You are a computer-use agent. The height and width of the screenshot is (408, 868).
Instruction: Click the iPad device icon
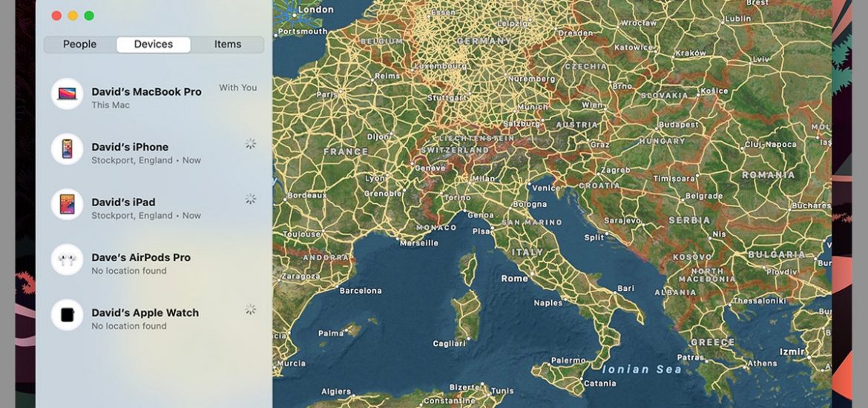coord(67,205)
